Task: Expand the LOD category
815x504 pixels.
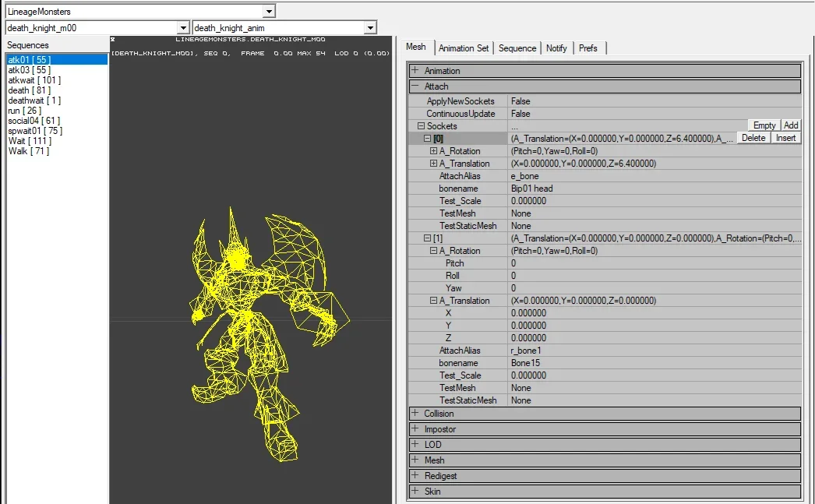Action: [x=415, y=444]
